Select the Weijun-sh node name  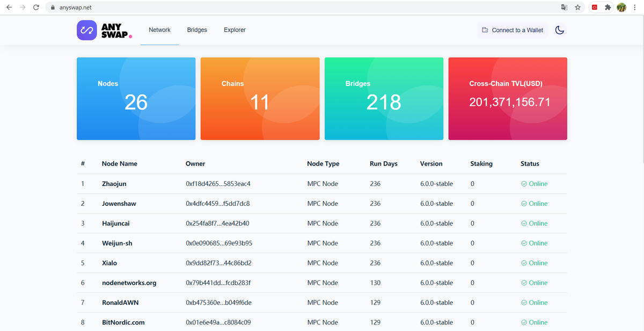click(117, 243)
